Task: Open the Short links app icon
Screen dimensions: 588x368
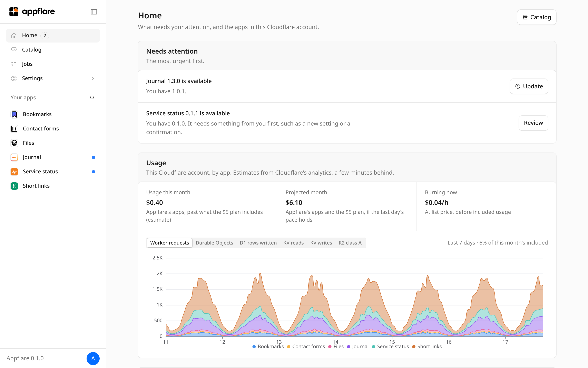Action: click(x=14, y=186)
